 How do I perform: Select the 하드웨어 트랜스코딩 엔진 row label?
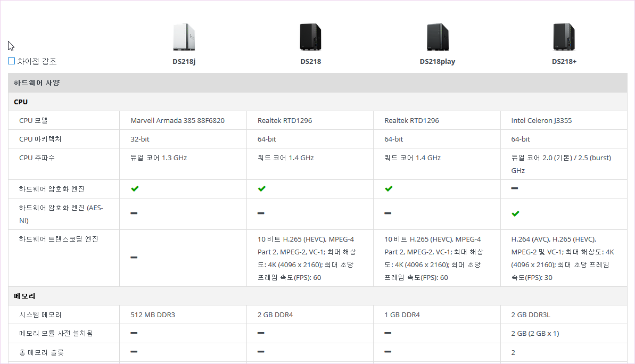(59, 239)
